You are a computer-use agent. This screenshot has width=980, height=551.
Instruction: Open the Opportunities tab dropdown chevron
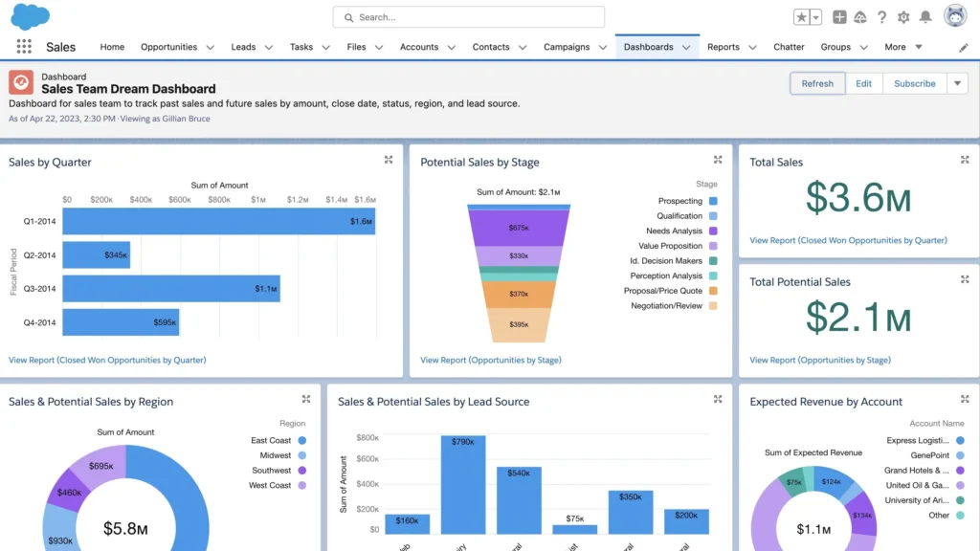point(212,46)
